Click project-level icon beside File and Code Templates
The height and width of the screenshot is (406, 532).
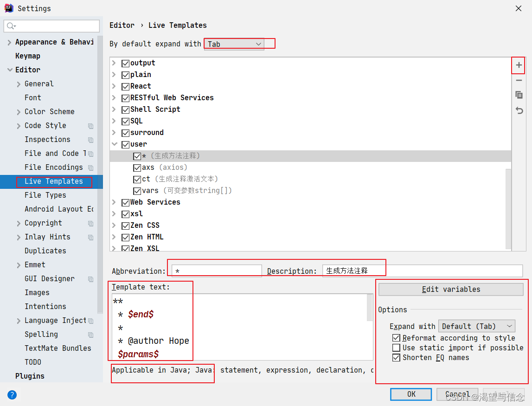[x=90, y=154]
